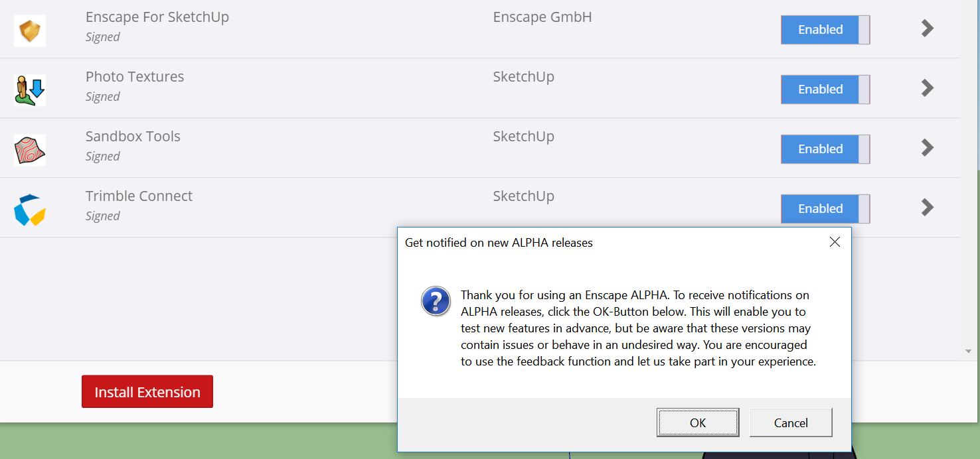Click SketchUp author of Photo Textures
The height and width of the screenshot is (459, 980).
tap(523, 77)
